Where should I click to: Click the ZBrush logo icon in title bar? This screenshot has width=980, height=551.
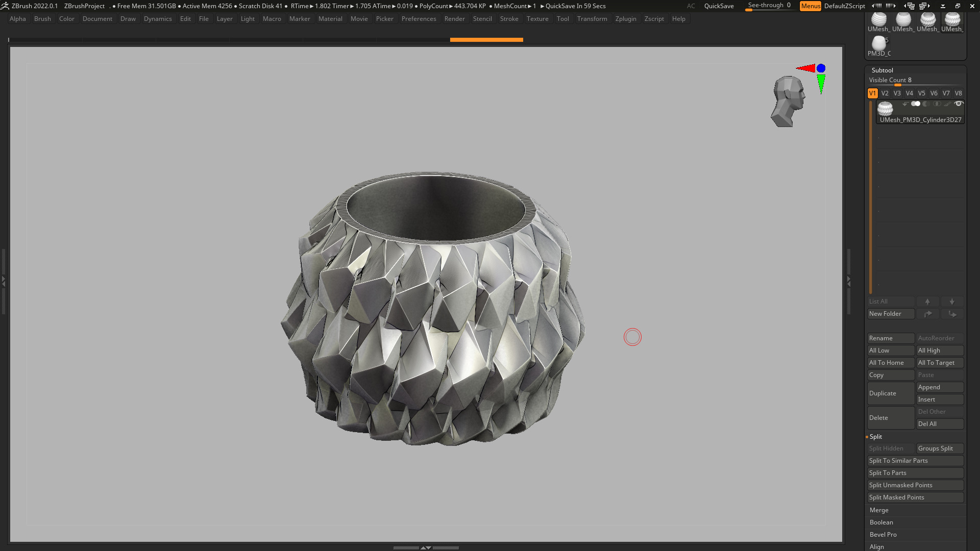tap(5, 6)
